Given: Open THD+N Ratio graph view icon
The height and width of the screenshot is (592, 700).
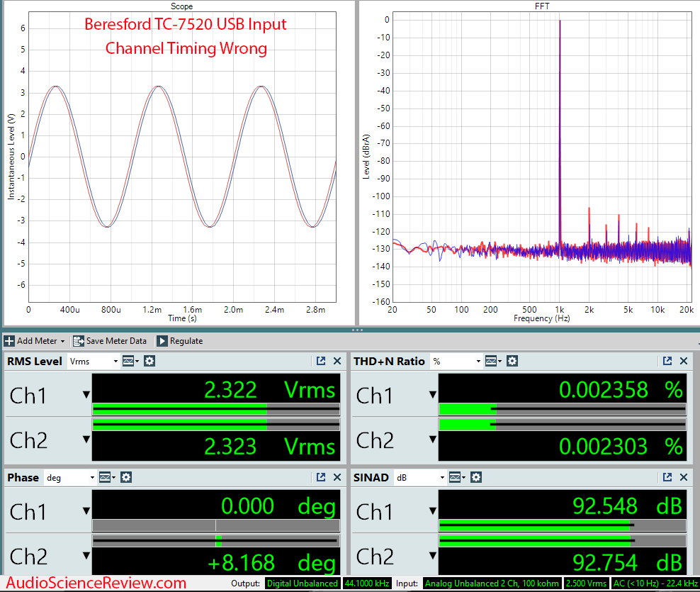Looking at the screenshot, I should 493,361.
